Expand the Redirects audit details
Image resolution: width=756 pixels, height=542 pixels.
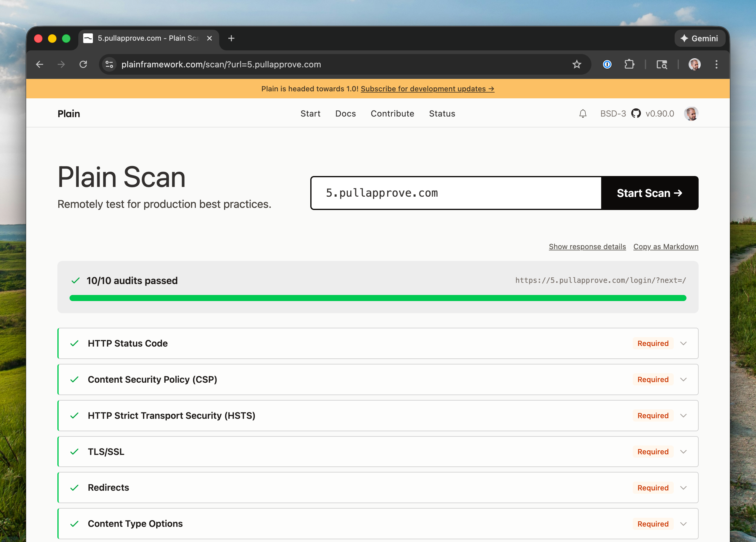(683, 488)
